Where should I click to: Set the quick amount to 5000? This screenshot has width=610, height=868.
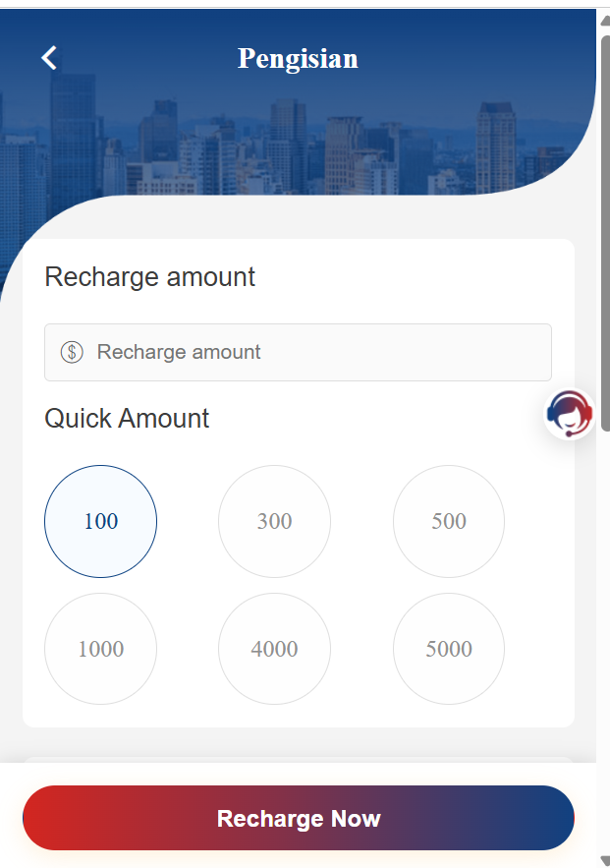[x=449, y=649]
